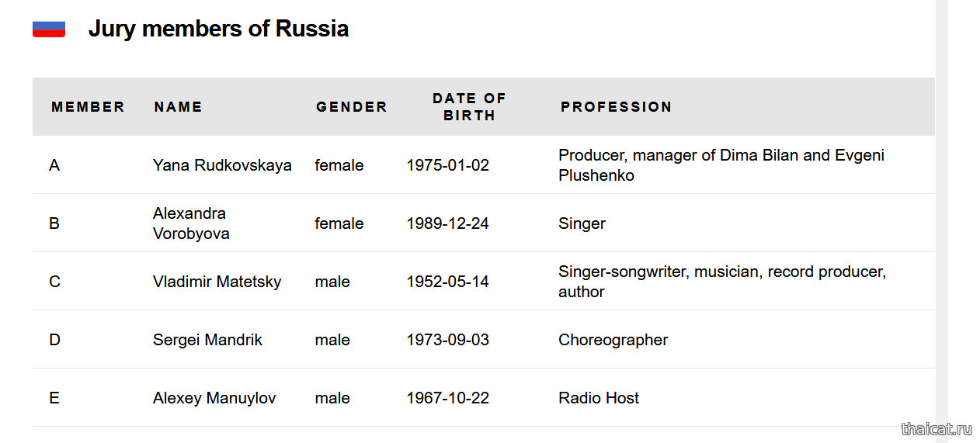Click the MEMBER column header

point(88,107)
